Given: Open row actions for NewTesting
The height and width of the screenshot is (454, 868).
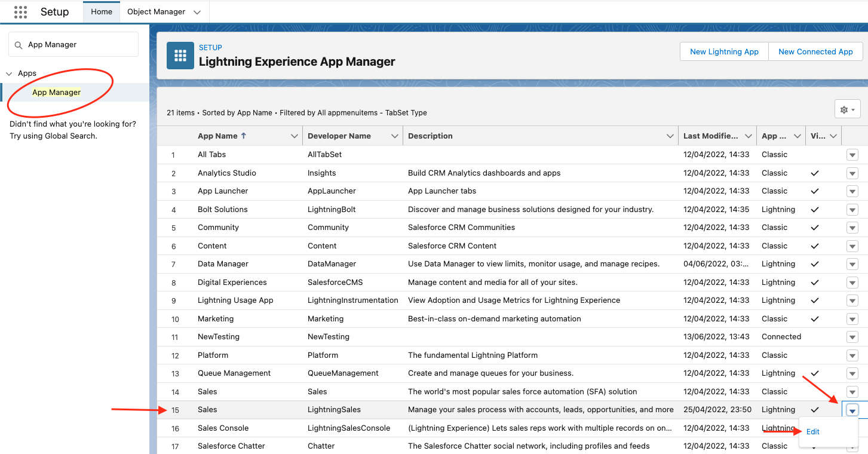Looking at the screenshot, I should [x=852, y=337].
